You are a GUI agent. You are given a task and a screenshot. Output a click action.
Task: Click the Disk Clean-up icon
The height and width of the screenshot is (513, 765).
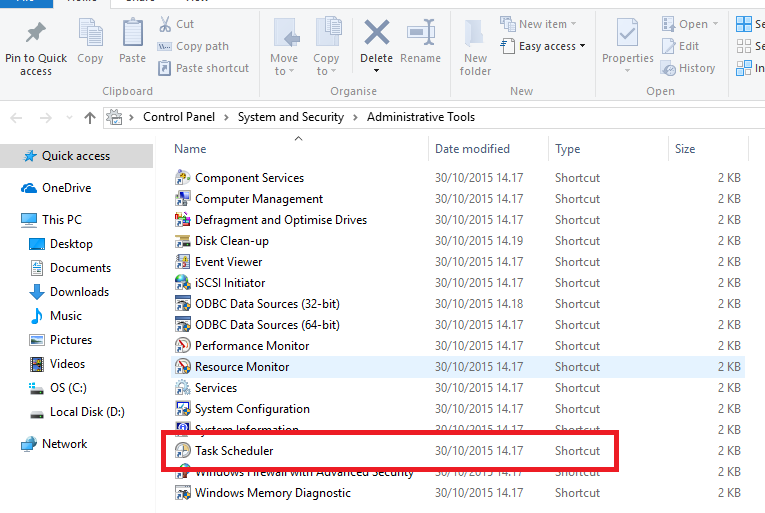coord(182,241)
